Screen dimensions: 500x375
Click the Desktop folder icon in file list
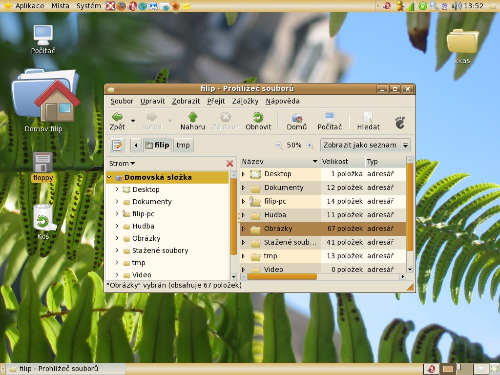point(255,174)
